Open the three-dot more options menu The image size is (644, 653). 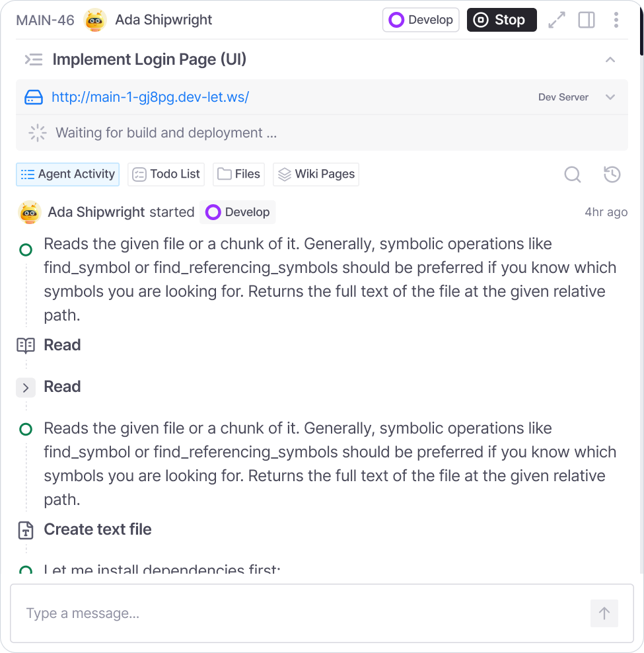pos(616,20)
